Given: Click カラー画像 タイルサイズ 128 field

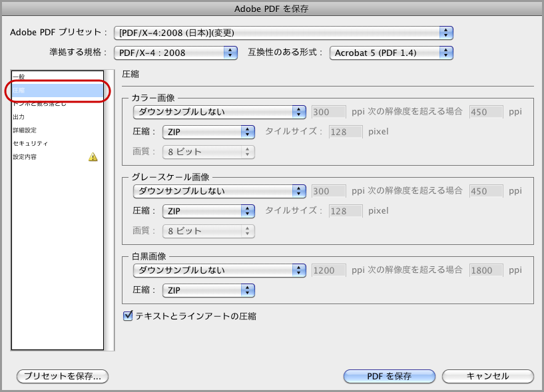Looking at the screenshot, I should click(x=346, y=132).
